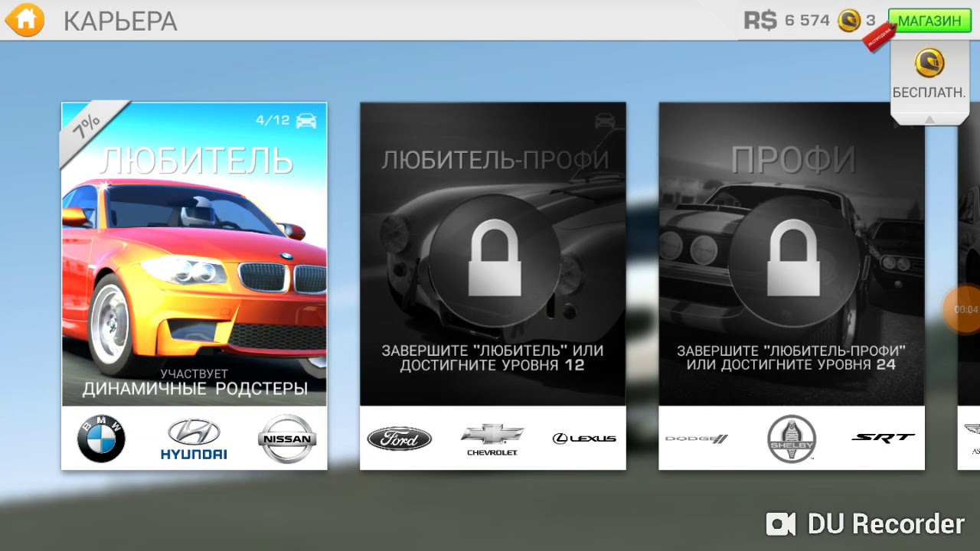Image resolution: width=980 pixels, height=551 pixels.
Task: Tap the SRT logo
Action: coord(883,438)
